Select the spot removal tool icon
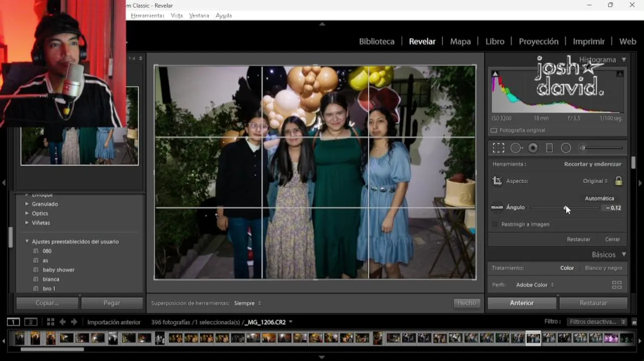Viewport: 644px width, 361px height. pos(516,148)
